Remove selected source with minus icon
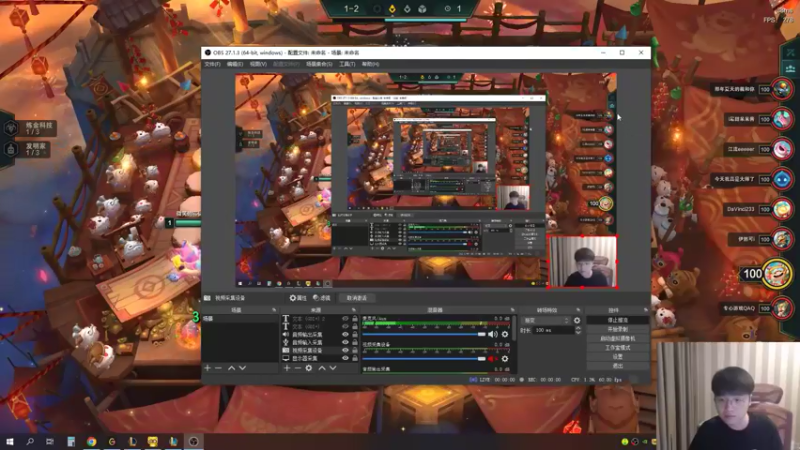Viewport: 800px width, 450px height. pos(297,368)
